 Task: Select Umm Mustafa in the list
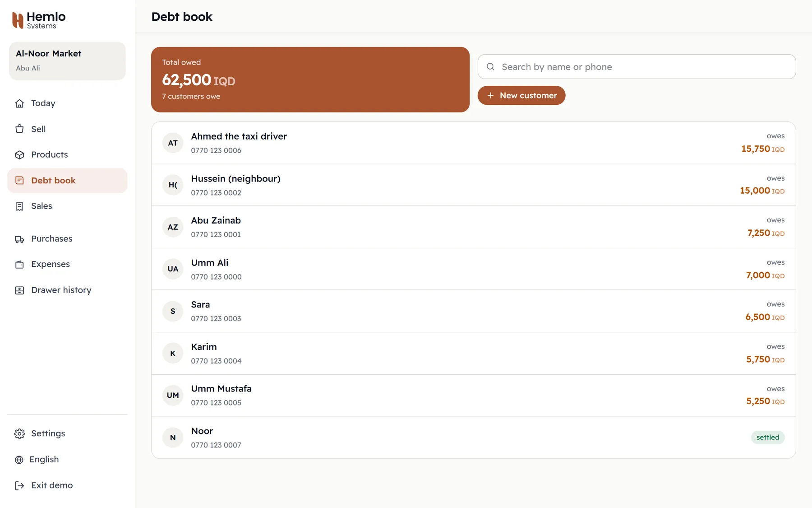pos(473,395)
